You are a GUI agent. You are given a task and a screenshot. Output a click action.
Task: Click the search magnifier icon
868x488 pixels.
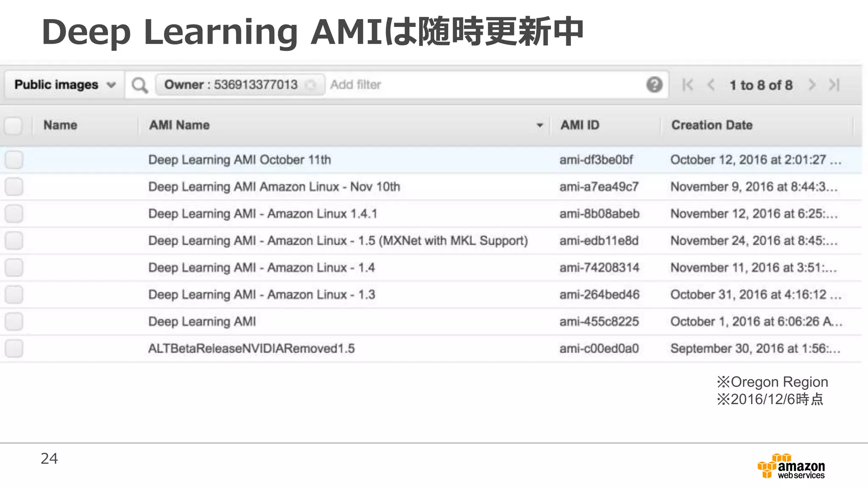tap(139, 85)
